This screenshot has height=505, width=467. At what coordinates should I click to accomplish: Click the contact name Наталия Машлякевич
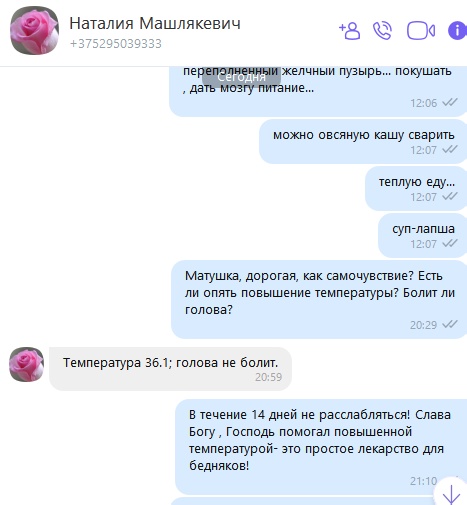(155, 24)
